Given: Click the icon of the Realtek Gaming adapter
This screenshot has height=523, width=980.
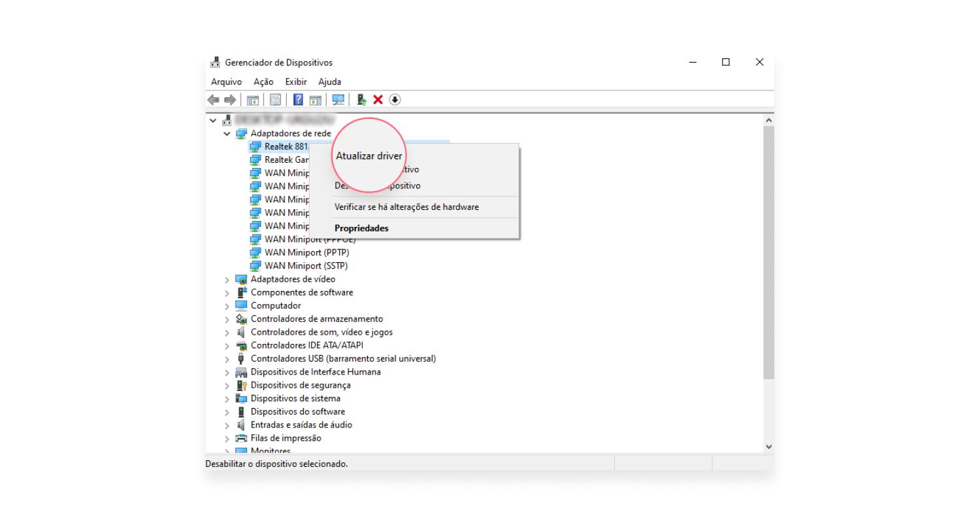Looking at the screenshot, I should pyautogui.click(x=255, y=160).
